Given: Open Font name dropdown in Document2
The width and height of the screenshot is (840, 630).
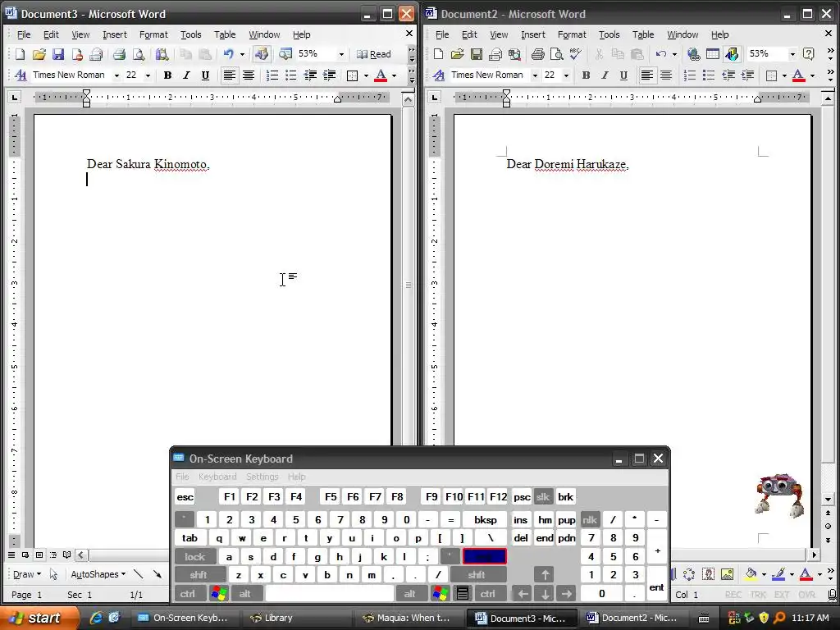Looking at the screenshot, I should pyautogui.click(x=535, y=75).
